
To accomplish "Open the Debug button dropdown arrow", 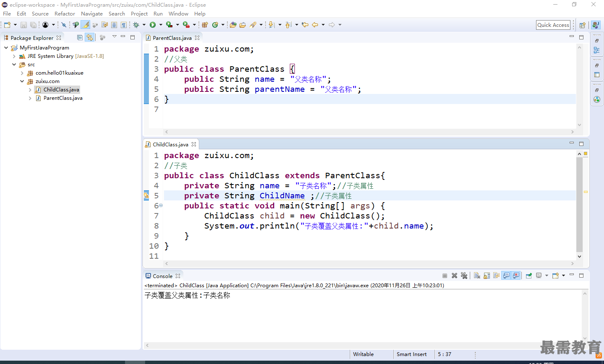I will (x=144, y=25).
